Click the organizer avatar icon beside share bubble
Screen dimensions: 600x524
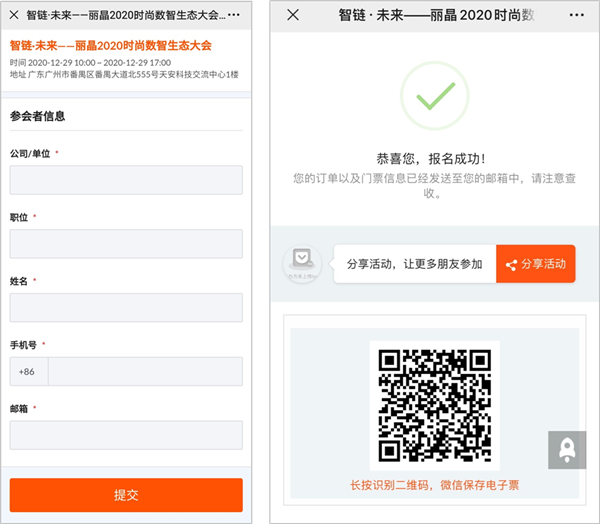[302, 264]
